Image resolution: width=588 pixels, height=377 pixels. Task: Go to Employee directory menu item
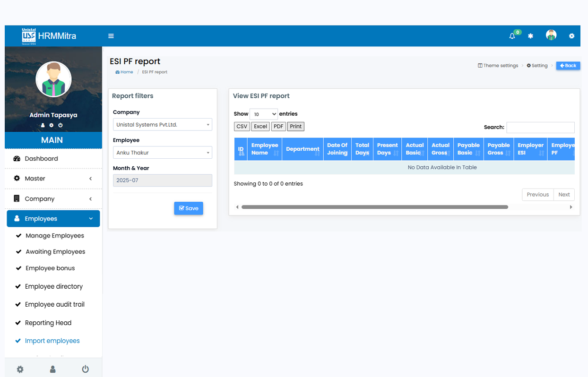click(x=54, y=286)
